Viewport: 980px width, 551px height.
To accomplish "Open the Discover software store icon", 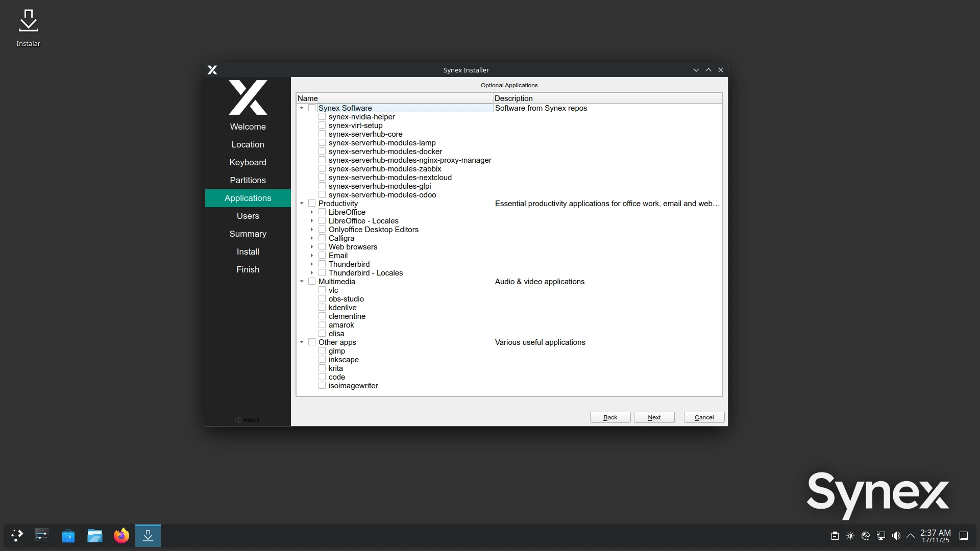I will point(68,536).
